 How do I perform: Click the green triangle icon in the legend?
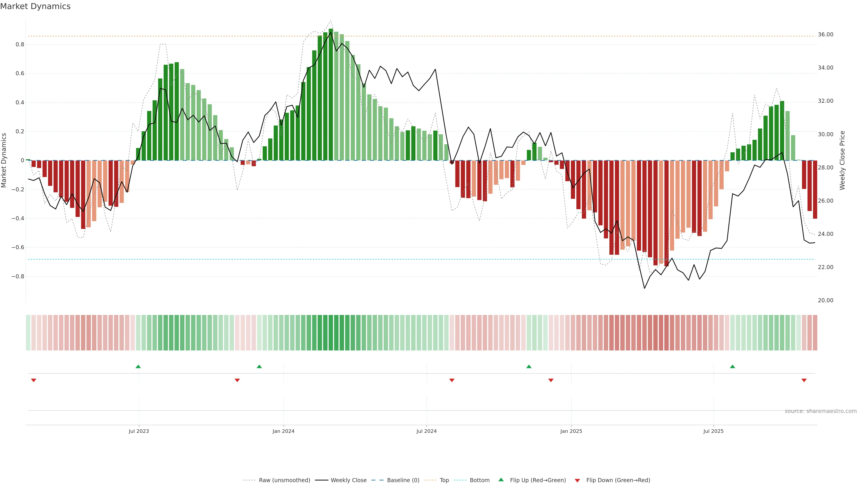pyautogui.click(x=501, y=480)
